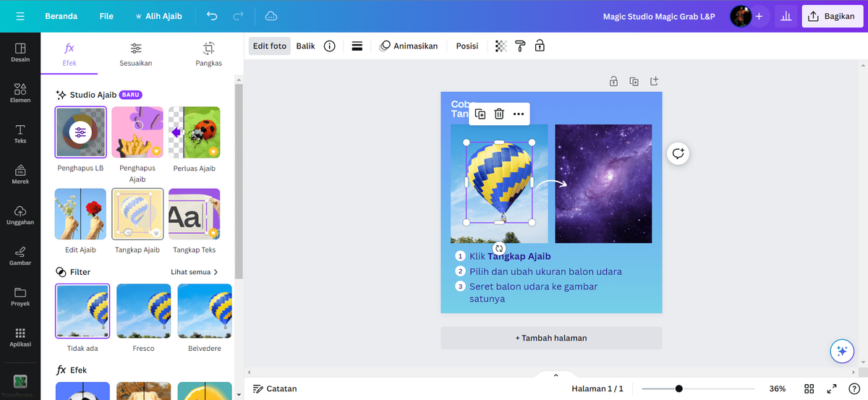The width and height of the screenshot is (868, 400).
Task: Open the hamburger main menu
Action: coord(20,16)
